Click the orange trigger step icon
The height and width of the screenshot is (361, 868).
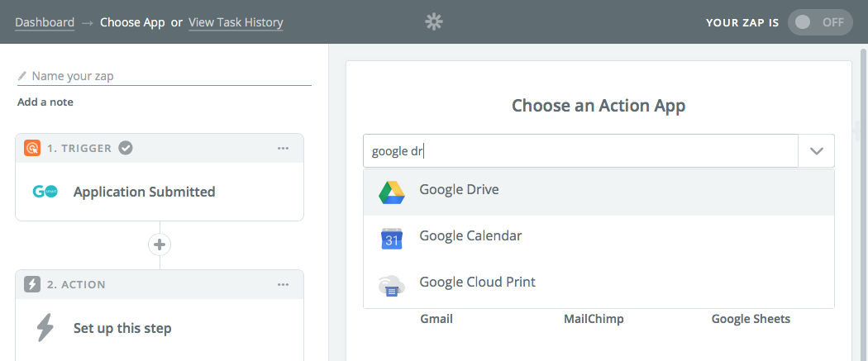[32, 148]
